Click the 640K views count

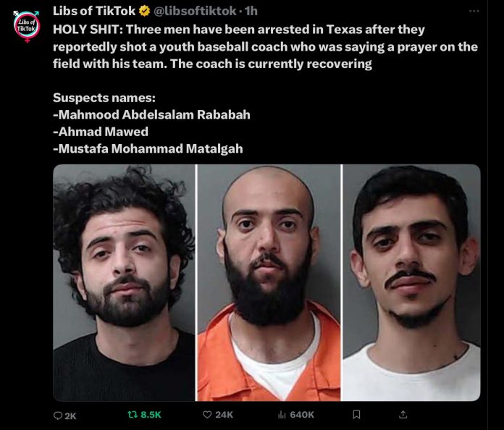[x=302, y=415]
